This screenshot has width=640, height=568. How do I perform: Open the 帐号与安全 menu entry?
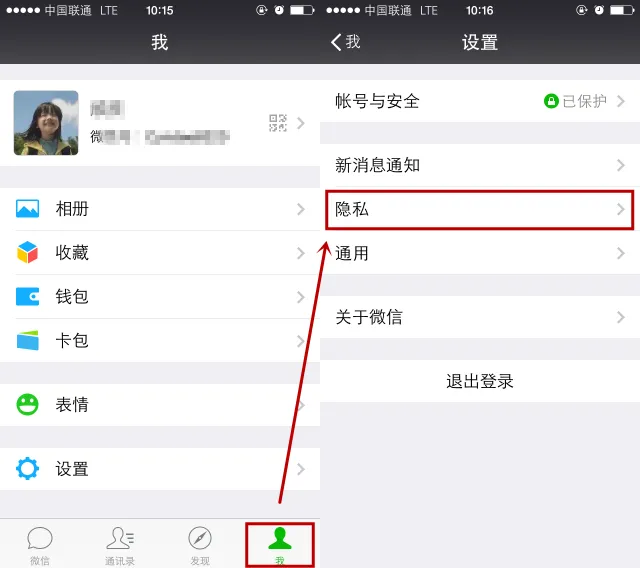point(480,101)
